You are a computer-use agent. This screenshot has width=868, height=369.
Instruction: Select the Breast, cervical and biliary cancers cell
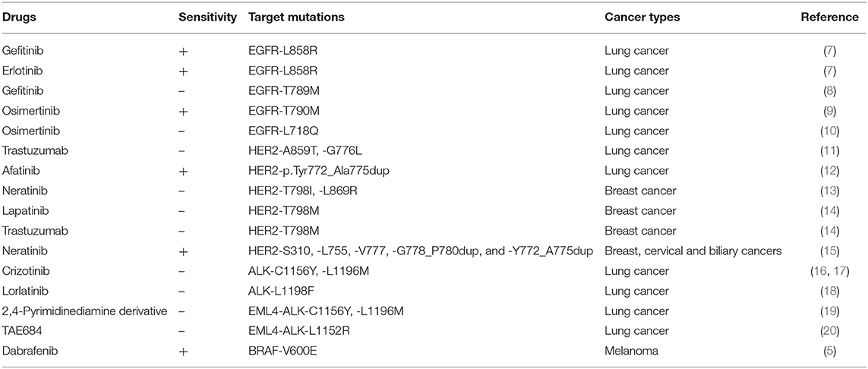[693, 251]
